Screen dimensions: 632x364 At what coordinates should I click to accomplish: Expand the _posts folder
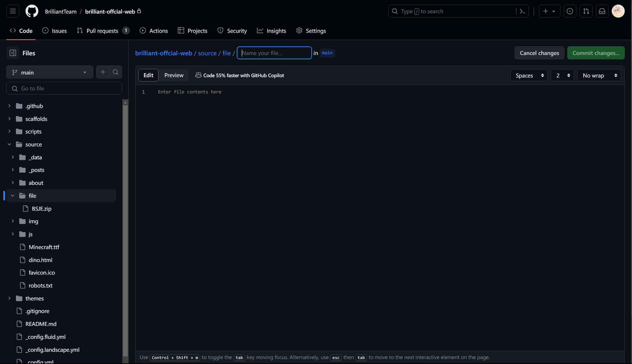13,170
